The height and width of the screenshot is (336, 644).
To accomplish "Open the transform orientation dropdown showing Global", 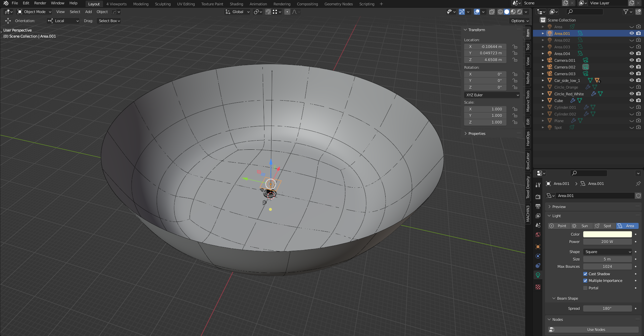I will click(237, 12).
